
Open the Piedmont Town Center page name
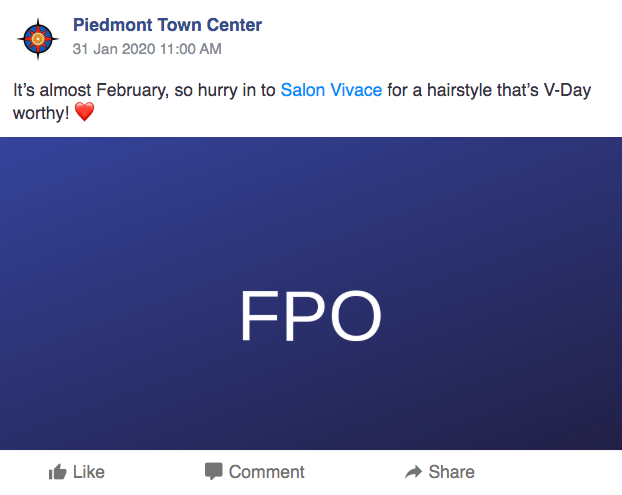(x=167, y=25)
